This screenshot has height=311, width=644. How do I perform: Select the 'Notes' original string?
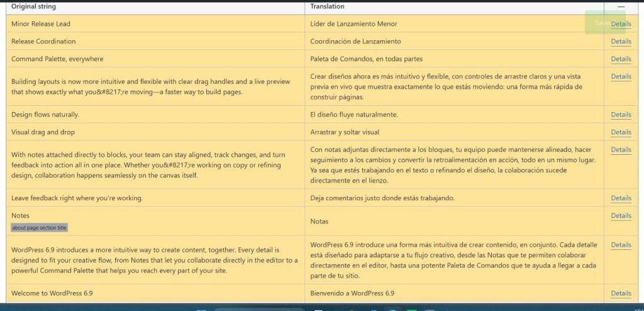pyautogui.click(x=21, y=215)
